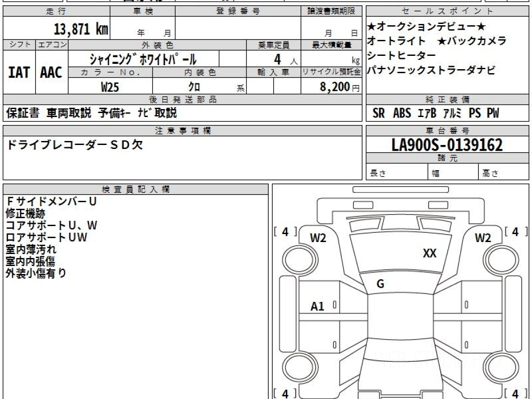Image resolution: width=532 pixels, height=399 pixels.
Task: Select inspector note コアサポートU、W
Action: pos(51,226)
